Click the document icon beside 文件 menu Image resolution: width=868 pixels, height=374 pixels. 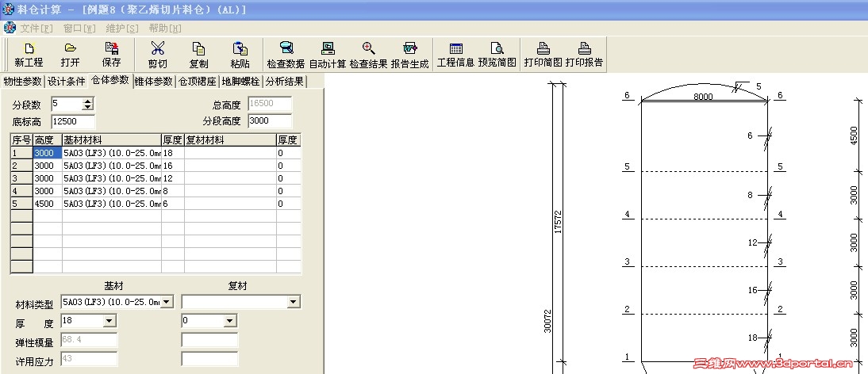pyautogui.click(x=10, y=28)
